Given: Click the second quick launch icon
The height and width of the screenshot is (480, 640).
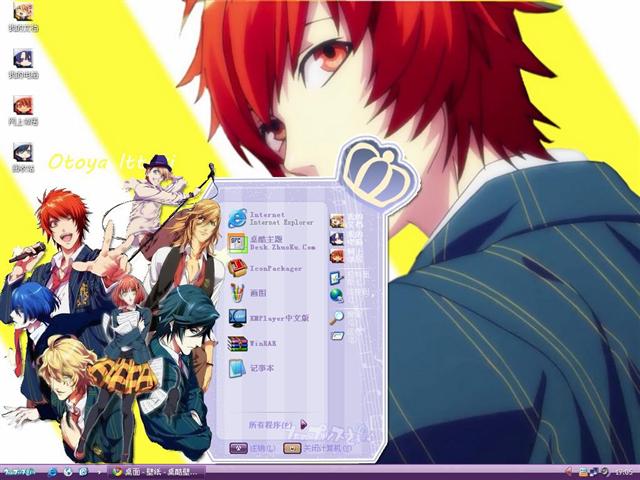Looking at the screenshot, I should [x=68, y=472].
